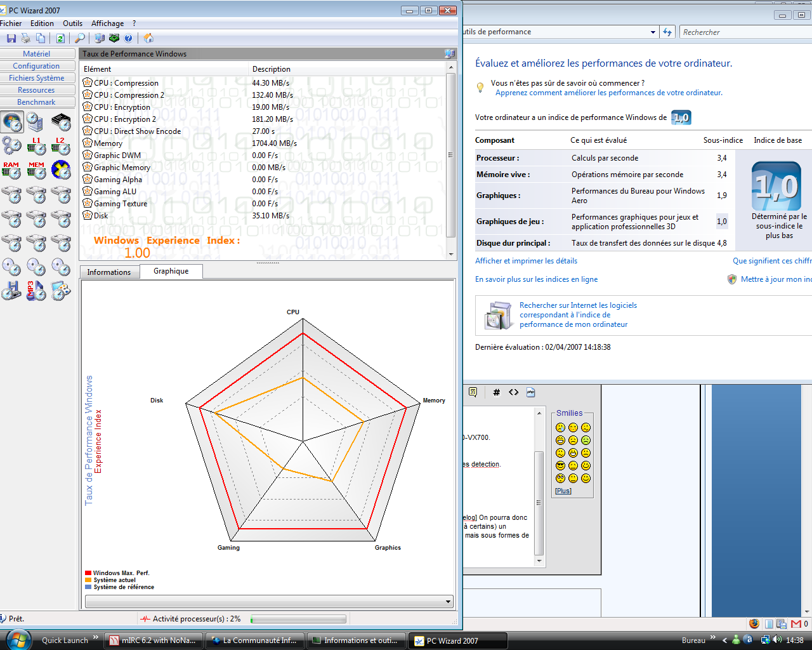Click the green Refresh toolbar icon

(x=60, y=38)
